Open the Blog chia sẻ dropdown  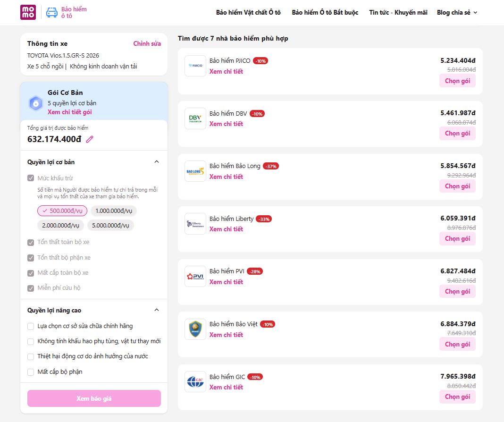(x=457, y=13)
